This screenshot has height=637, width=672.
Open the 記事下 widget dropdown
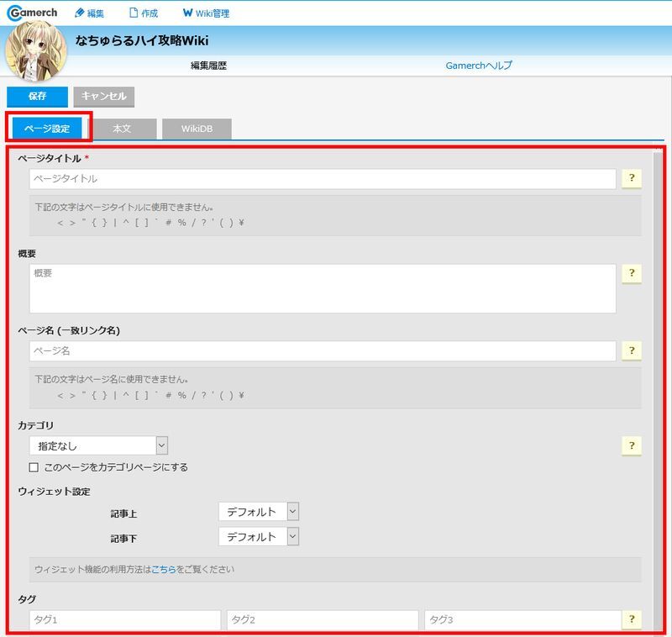tap(258, 536)
